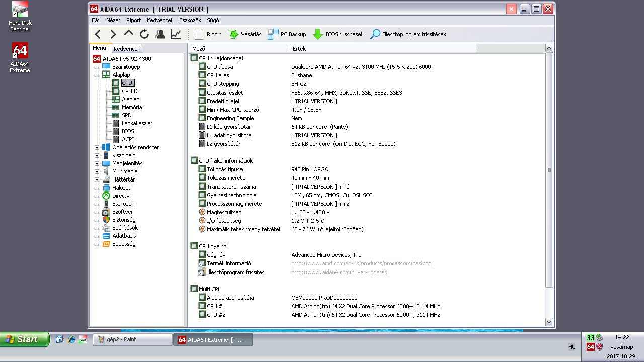
Task: Click the vertical scrollbar thumb in the details pane
Action: click(x=549, y=170)
